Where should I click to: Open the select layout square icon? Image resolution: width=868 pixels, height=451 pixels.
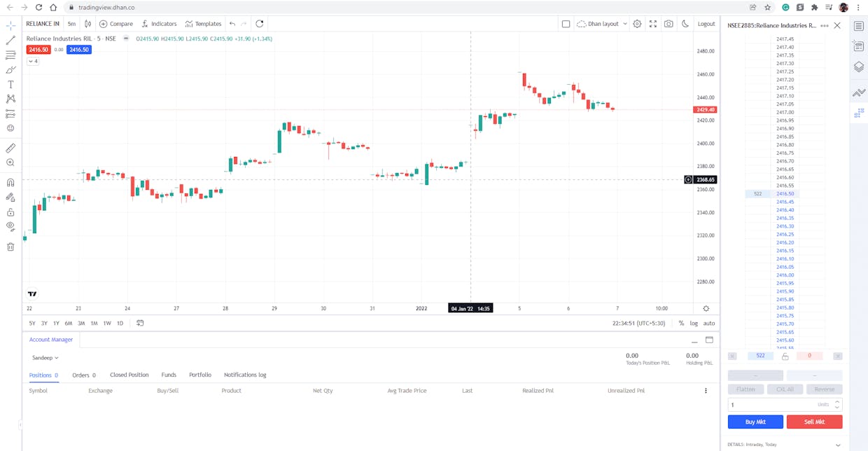pos(566,24)
